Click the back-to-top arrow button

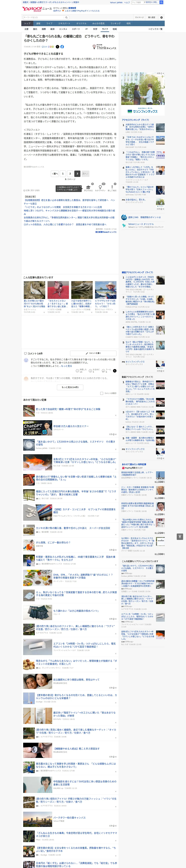[180, 537]
